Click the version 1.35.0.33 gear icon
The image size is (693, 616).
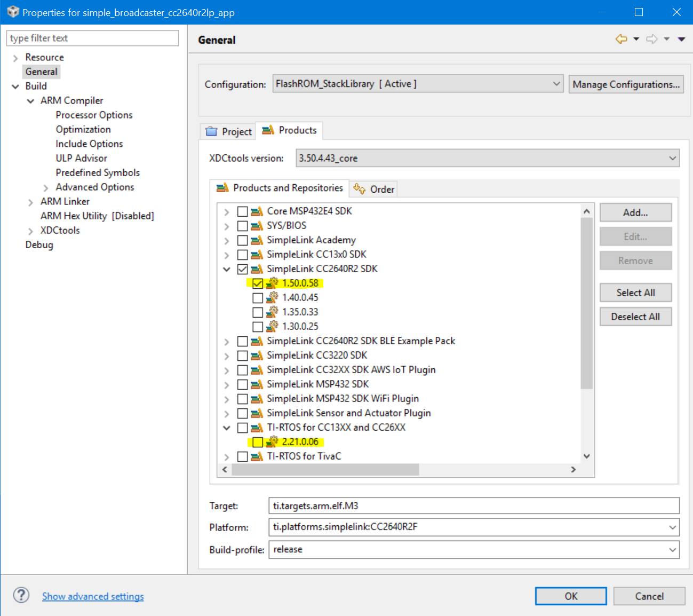272,312
